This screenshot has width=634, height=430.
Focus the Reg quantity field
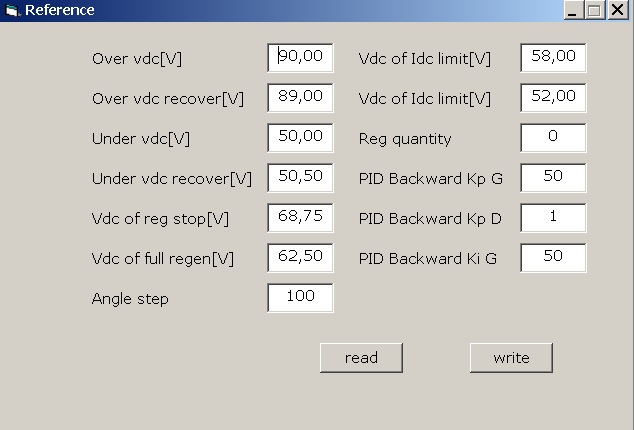click(553, 137)
